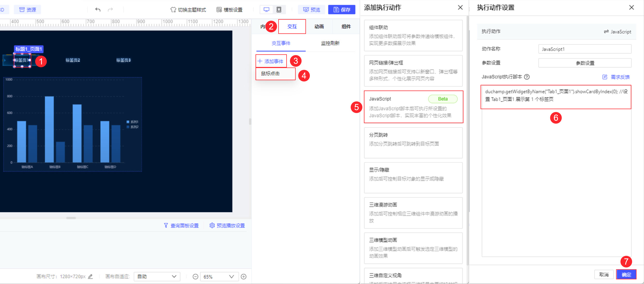
Task: Click the zoom out minus icon
Action: [x=196, y=277]
